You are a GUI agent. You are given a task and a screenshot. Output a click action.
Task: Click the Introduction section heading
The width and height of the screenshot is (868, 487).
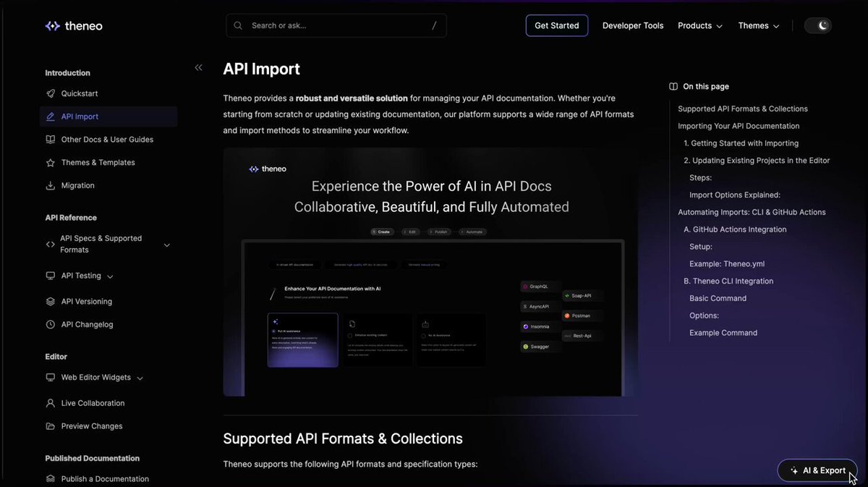67,73
